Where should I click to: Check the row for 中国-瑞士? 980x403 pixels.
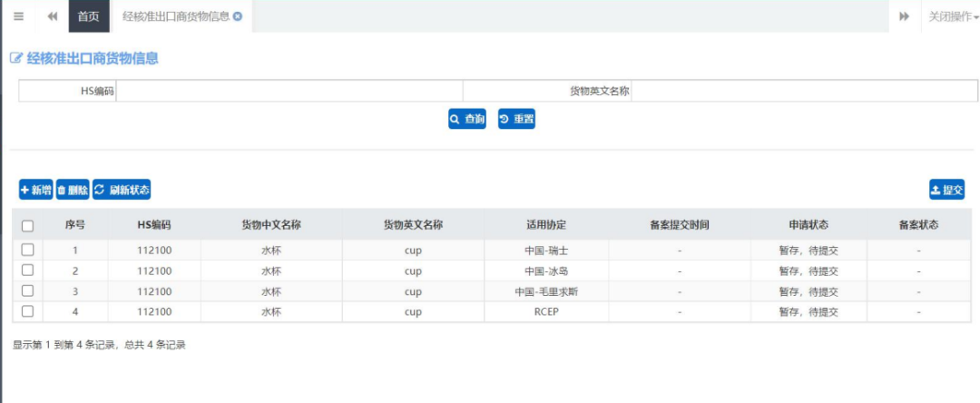click(x=27, y=250)
